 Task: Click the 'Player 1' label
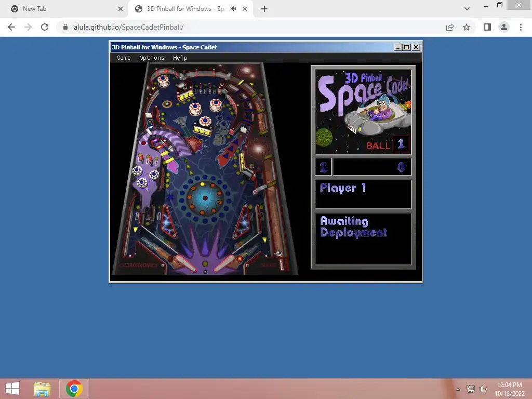[x=343, y=188]
